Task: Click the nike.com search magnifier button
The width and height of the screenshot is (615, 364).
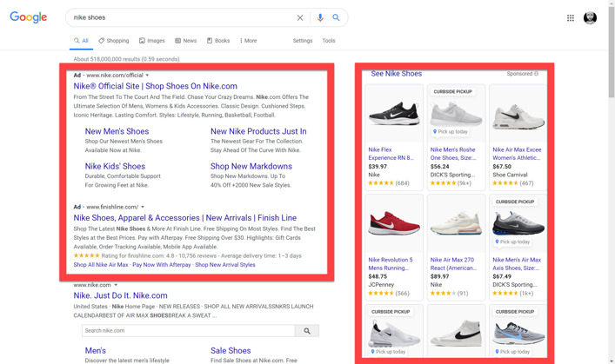Action: pos(307,331)
